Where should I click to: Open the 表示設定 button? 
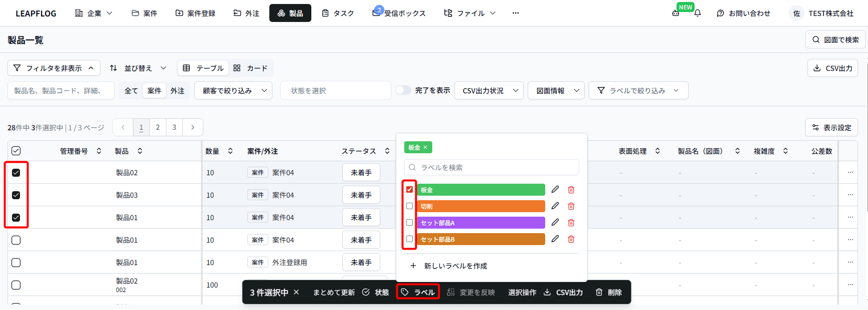(x=832, y=127)
